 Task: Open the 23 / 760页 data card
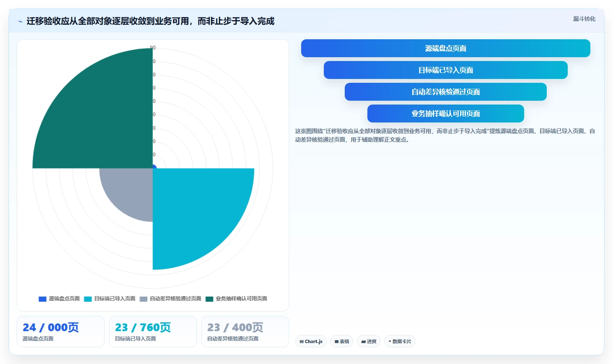153,332
